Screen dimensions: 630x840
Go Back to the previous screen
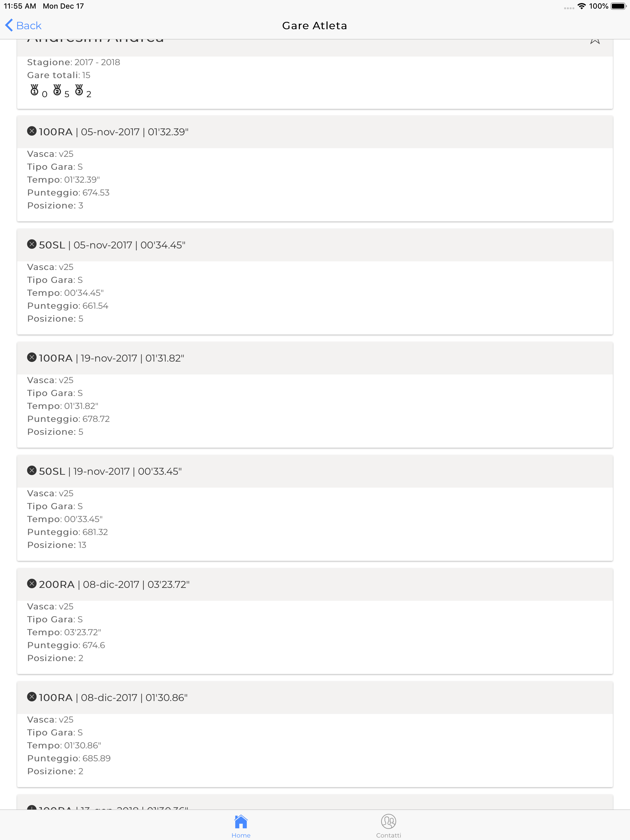tap(23, 26)
